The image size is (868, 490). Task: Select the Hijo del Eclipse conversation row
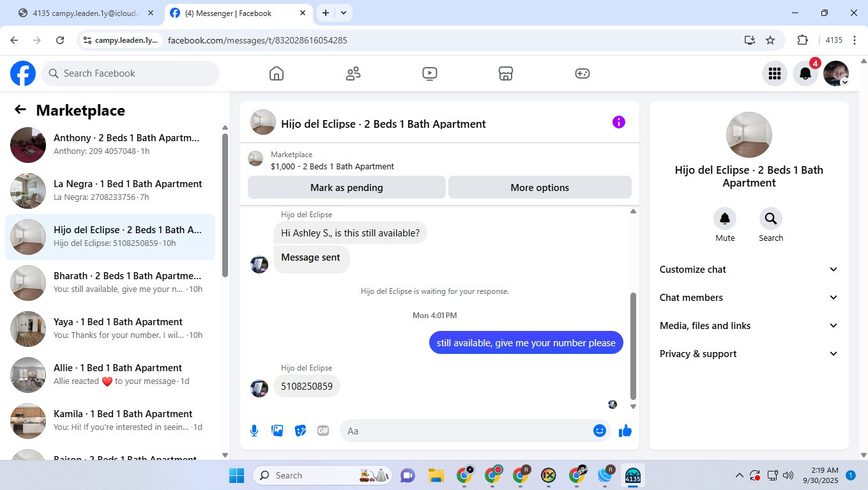(x=110, y=237)
